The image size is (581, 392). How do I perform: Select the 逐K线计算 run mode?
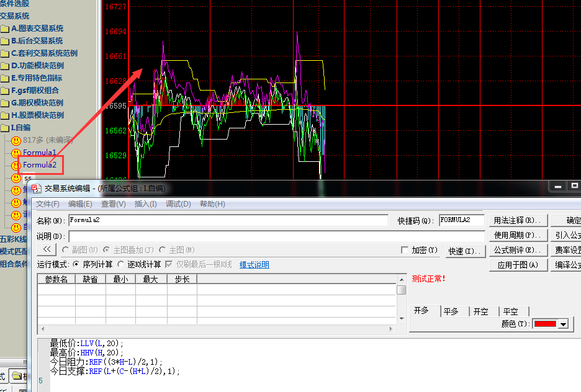[121, 264]
